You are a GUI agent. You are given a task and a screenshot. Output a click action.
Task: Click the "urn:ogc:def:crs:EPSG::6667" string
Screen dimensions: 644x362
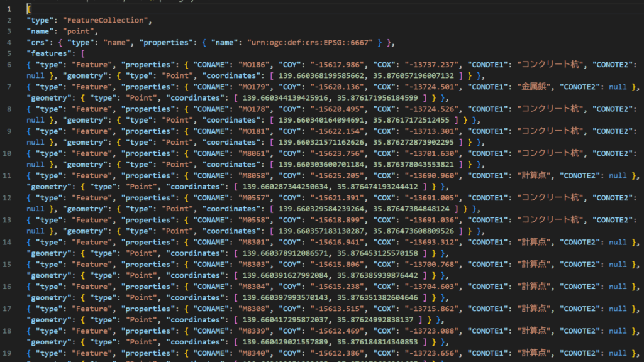[x=310, y=42]
